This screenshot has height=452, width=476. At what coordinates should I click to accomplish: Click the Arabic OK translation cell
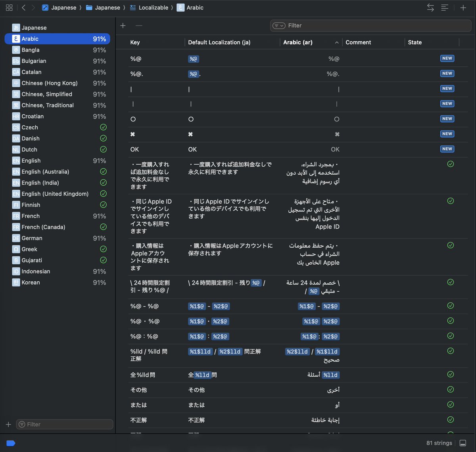coord(335,149)
